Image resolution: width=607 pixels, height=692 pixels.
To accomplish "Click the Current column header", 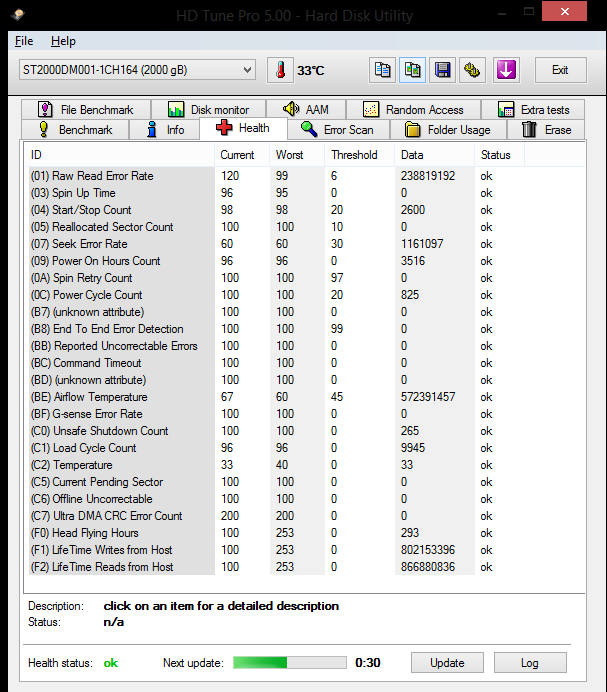I will pos(242,155).
